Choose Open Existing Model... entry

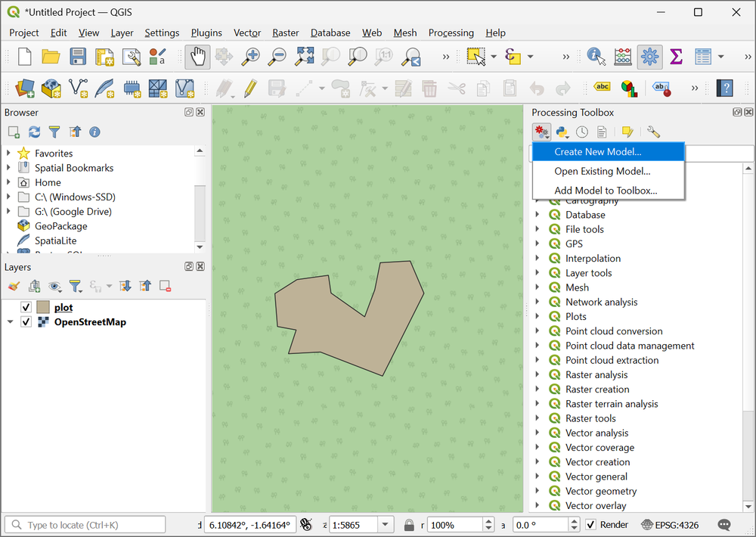[609, 171]
